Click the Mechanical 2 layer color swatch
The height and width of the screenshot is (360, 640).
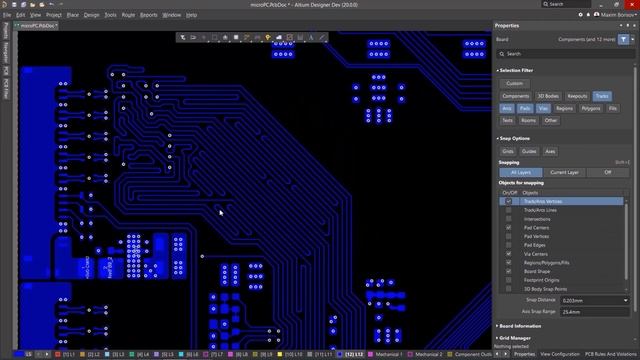pos(410,354)
